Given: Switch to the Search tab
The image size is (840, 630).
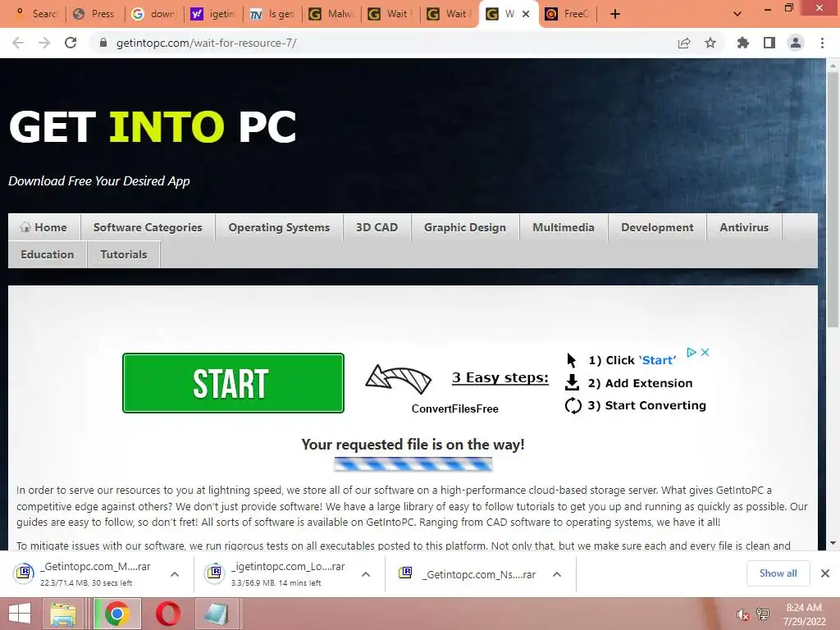Looking at the screenshot, I should 36,14.
